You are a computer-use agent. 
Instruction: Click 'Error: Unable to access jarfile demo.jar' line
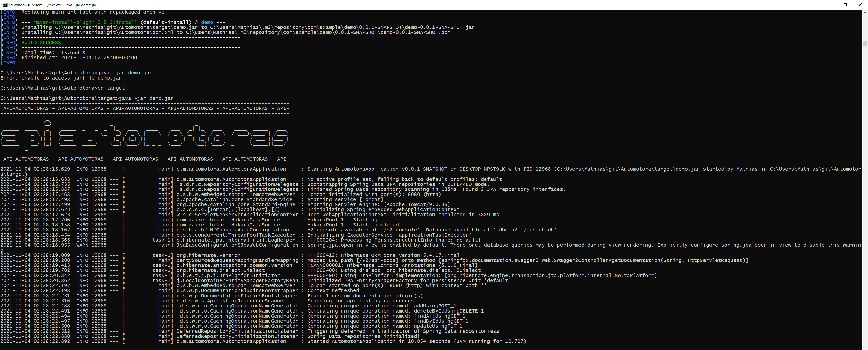[61, 78]
